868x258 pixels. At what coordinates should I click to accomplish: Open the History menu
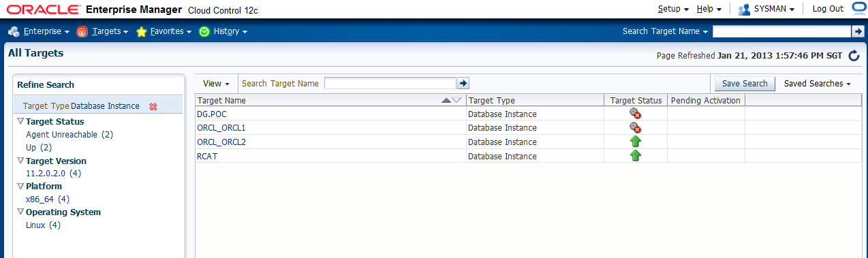click(x=230, y=31)
